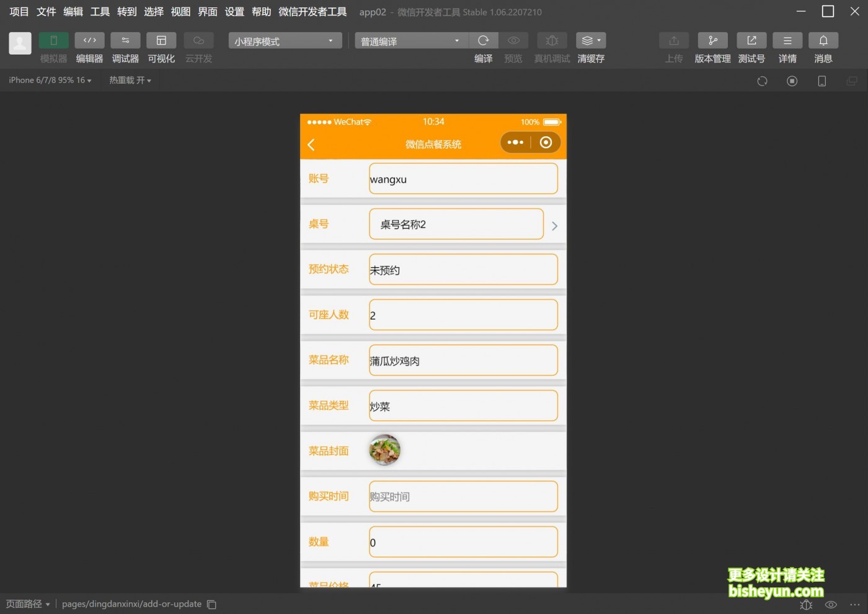
Task: Click the 数量 input field
Action: (463, 542)
